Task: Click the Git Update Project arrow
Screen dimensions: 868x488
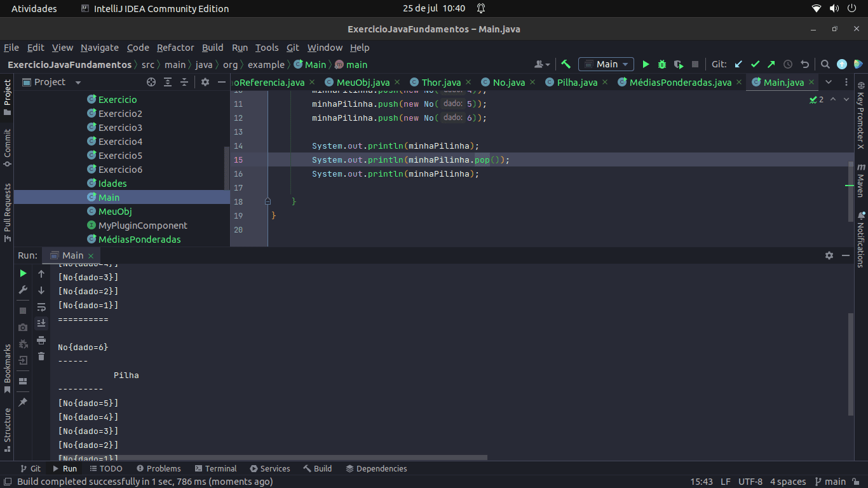Action: coord(738,64)
